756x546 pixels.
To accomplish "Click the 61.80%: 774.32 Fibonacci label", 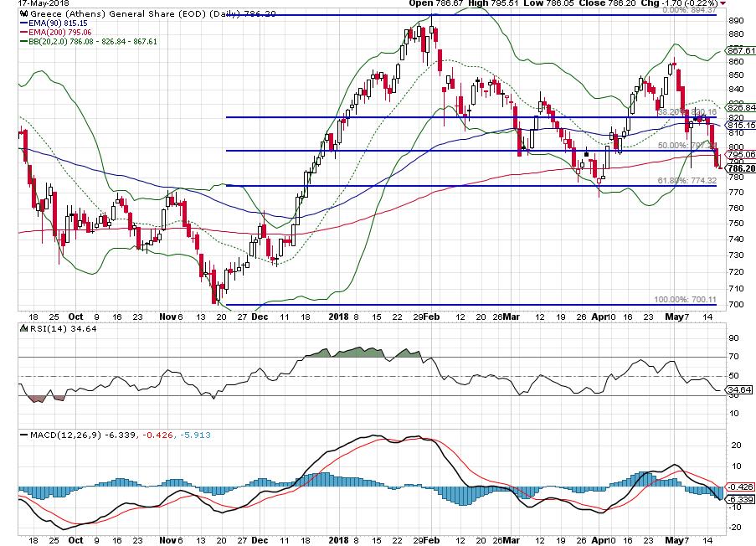I will tap(687, 180).
